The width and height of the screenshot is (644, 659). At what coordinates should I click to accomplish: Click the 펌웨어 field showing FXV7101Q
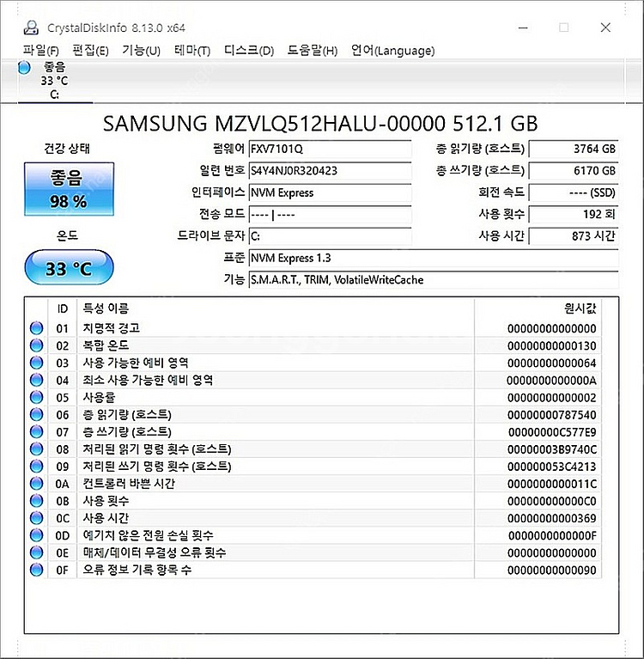(x=330, y=149)
